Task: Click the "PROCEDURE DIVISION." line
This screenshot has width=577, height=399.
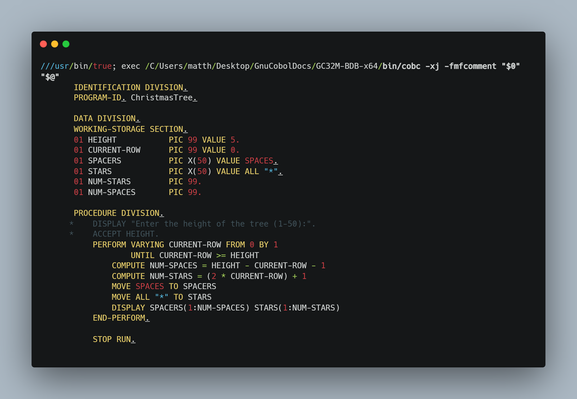Action: 118,213
